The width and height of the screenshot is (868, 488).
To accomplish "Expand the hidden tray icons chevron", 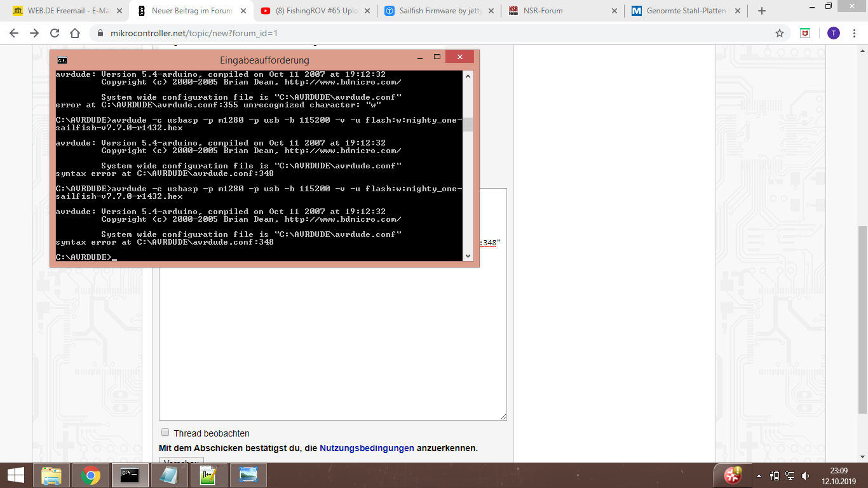I will [758, 475].
